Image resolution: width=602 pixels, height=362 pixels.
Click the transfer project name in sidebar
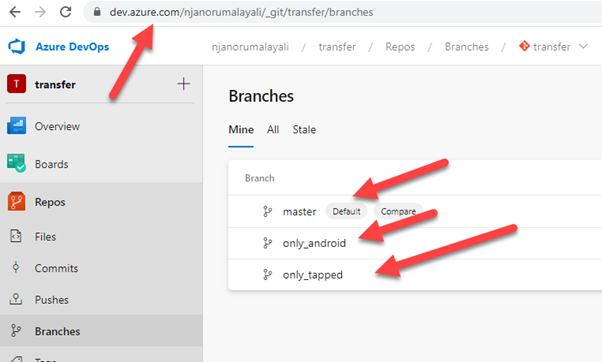pos(55,84)
